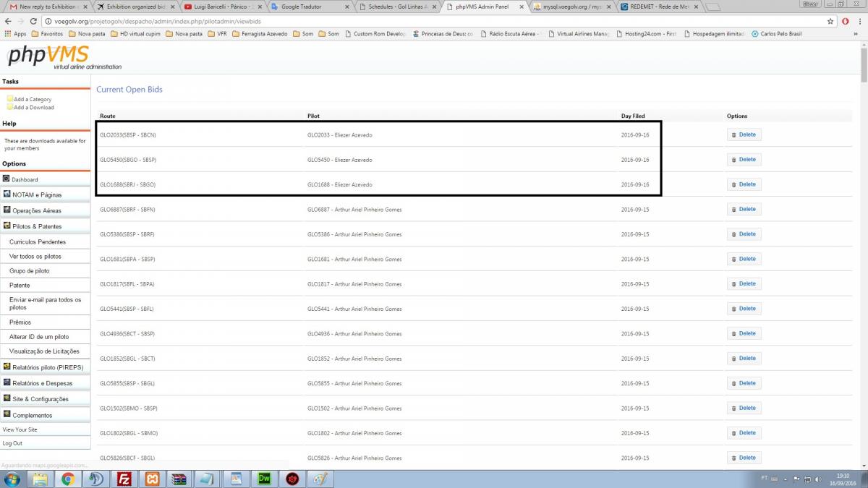Open the Chrome menu (three dots)
Image resolution: width=868 pixels, height=488 pixels.
coord(859,22)
